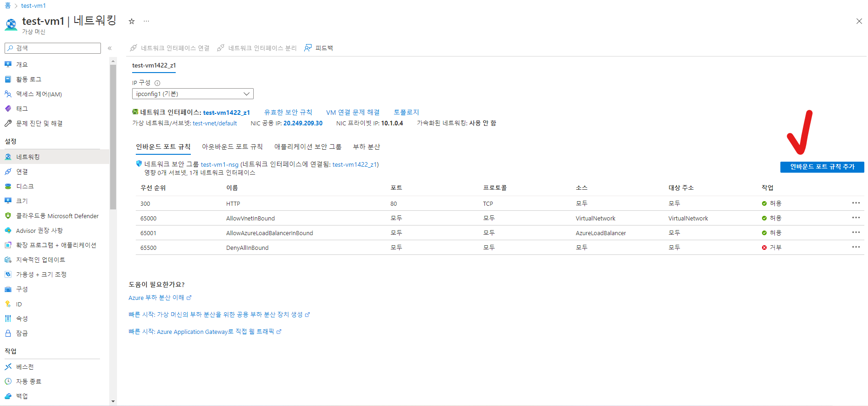The image size is (868, 406).
Task: Select the test-vm1422_z1 interface tab
Action: pos(154,66)
